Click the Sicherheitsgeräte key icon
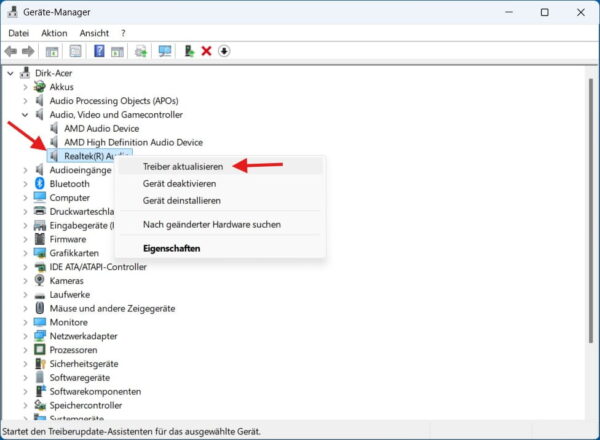The height and width of the screenshot is (440, 600). pyautogui.click(x=40, y=363)
